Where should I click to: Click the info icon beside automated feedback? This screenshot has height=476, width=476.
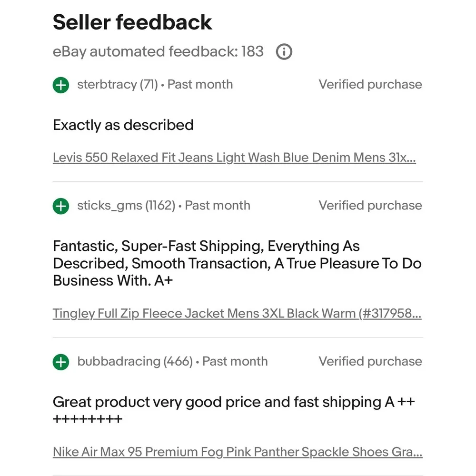(284, 51)
